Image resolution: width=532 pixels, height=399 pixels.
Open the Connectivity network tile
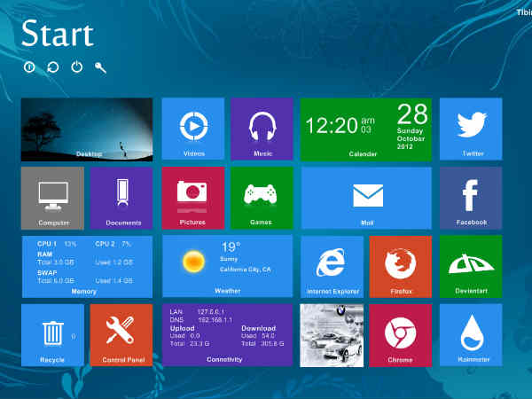click(227, 335)
